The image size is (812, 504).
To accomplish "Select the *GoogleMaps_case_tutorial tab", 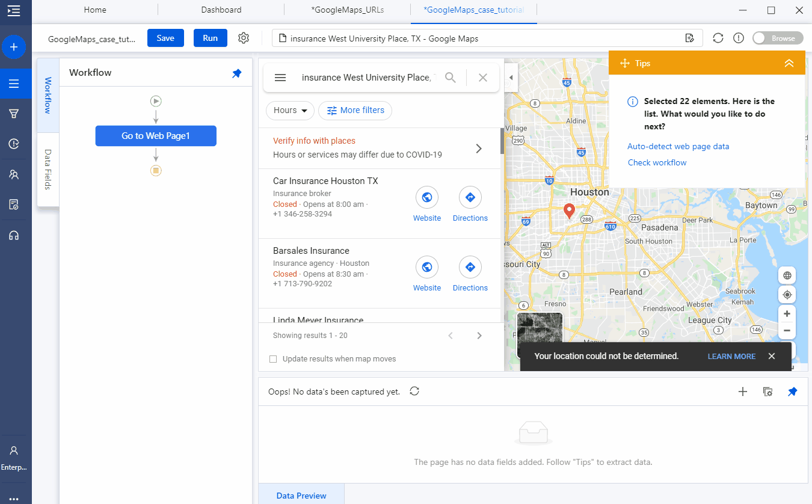I will click(x=474, y=10).
